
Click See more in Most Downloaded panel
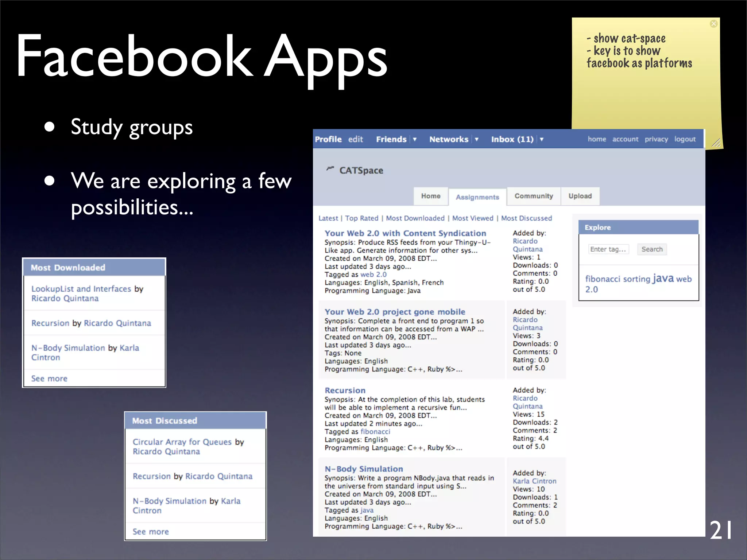coord(49,379)
